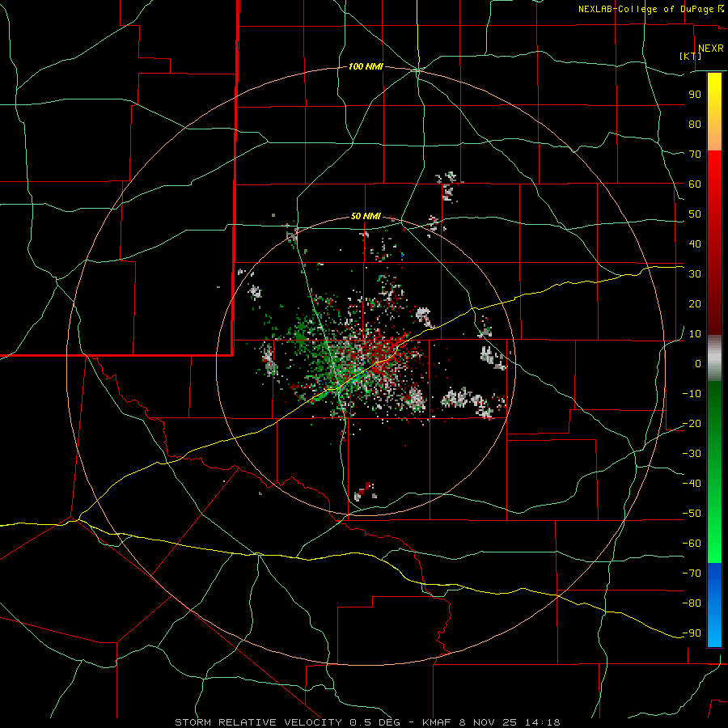The image size is (728, 728).
Task: Click the -40 value on velocity scale
Action: [x=692, y=484]
